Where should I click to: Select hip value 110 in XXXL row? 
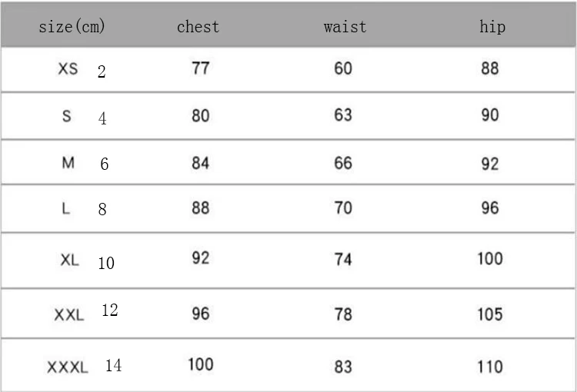point(490,367)
